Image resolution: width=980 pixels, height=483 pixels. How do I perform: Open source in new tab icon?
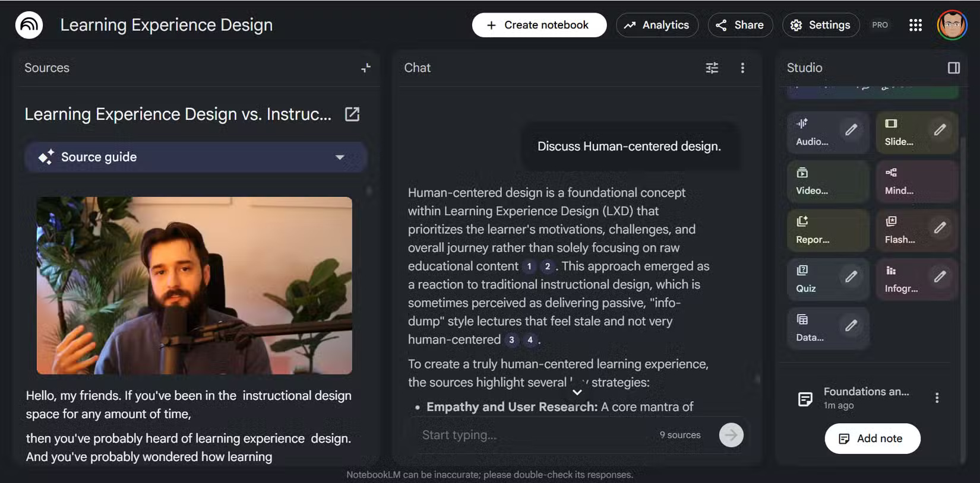(352, 114)
